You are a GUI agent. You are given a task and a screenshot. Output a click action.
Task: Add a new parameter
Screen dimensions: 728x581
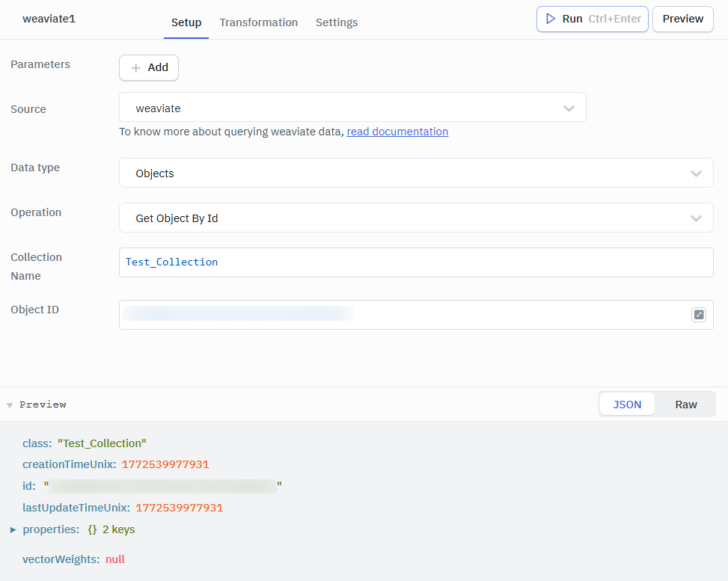pyautogui.click(x=149, y=68)
